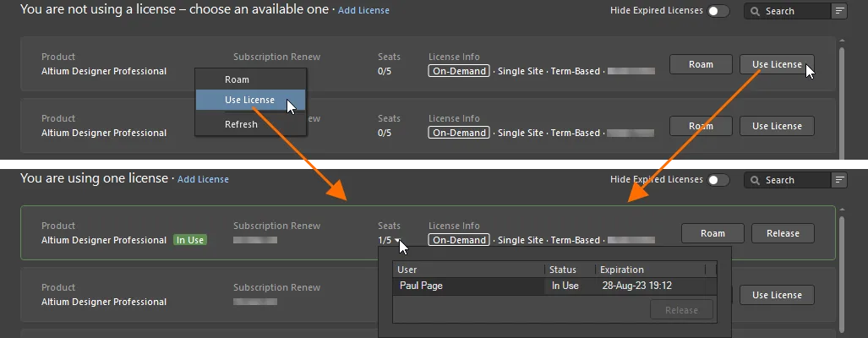This screenshot has width=868, height=338.
Task: Select Use License in the context menu
Action: (250, 100)
